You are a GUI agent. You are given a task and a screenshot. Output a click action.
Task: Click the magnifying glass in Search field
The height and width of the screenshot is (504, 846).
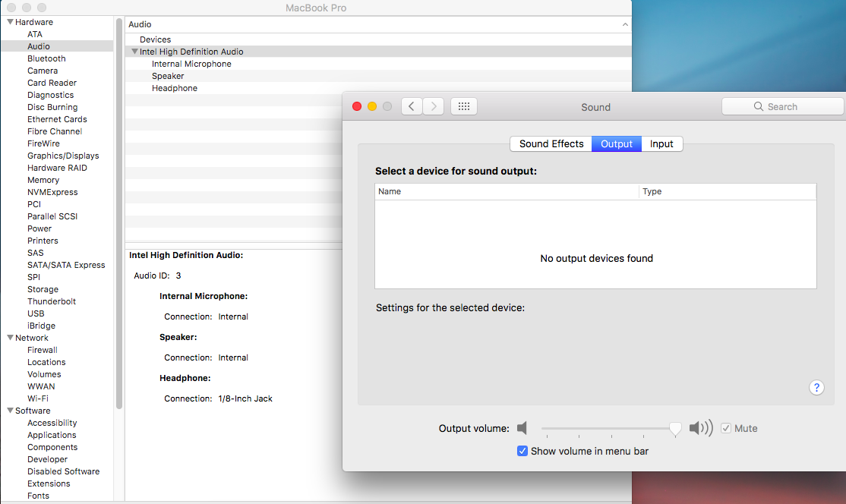pyautogui.click(x=758, y=107)
